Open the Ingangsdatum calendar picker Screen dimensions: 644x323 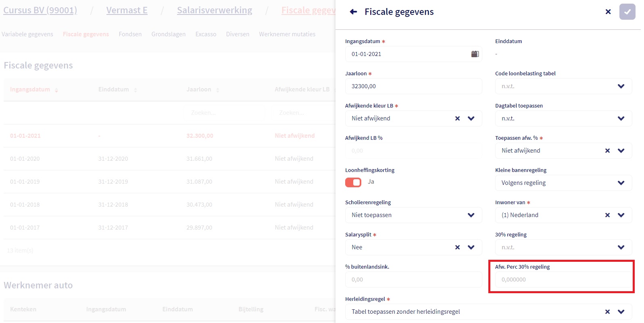click(475, 54)
